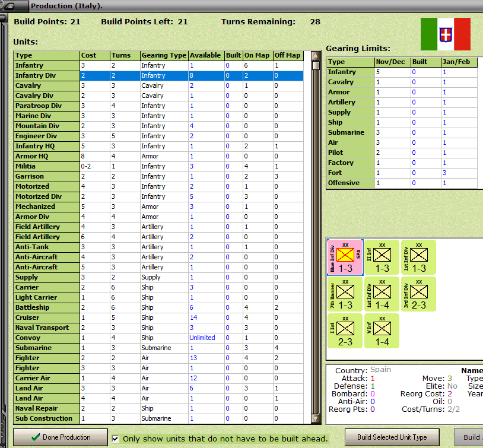Viewport: 483px width, 448px height.
Task: Click the On Map column header
Action: (x=258, y=55)
